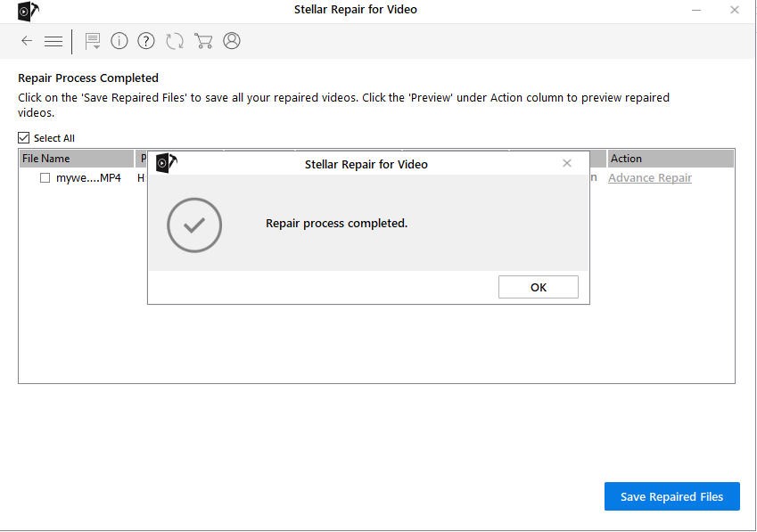The width and height of the screenshot is (757, 532).
Task: Click the shopping cart buy icon
Action: click(x=203, y=41)
